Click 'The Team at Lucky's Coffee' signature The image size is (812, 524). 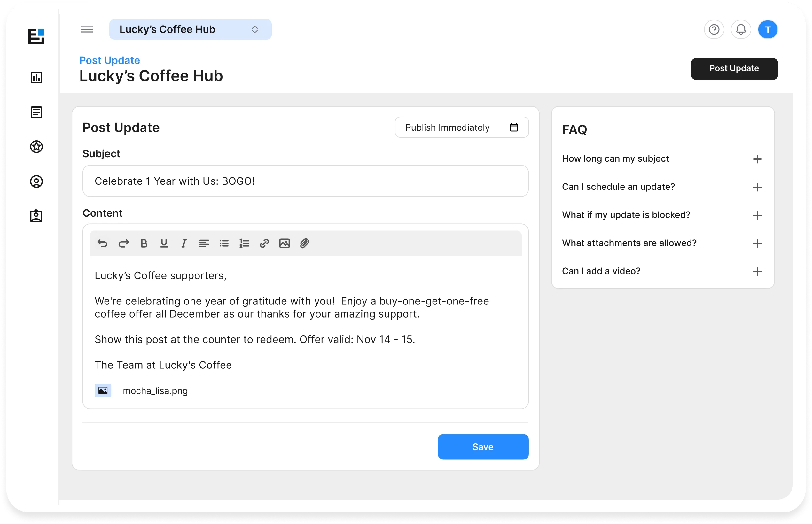coord(163,365)
